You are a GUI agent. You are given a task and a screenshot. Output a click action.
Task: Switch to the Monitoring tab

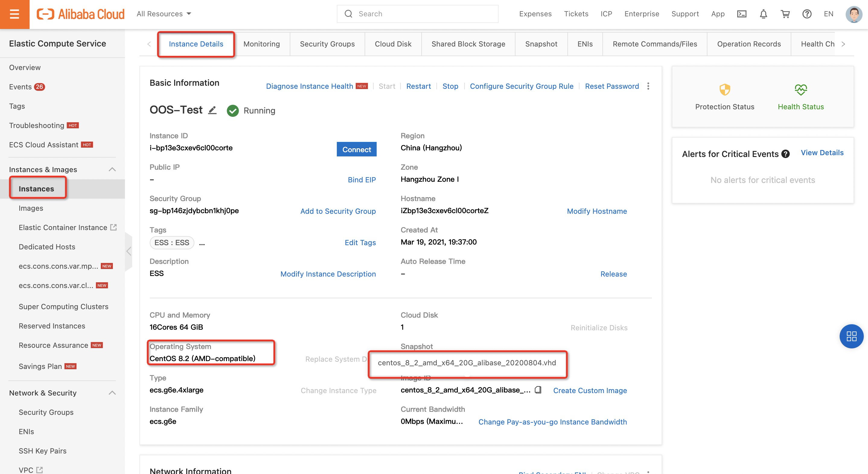(x=261, y=44)
